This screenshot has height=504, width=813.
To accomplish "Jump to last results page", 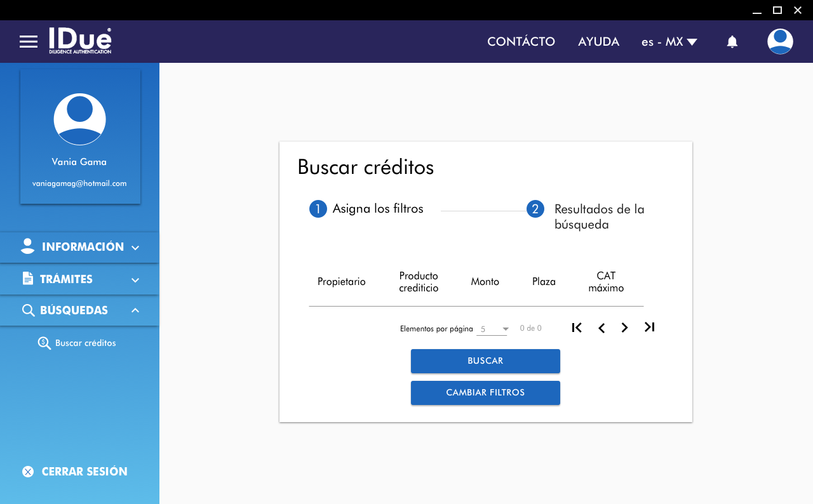I will click(649, 328).
